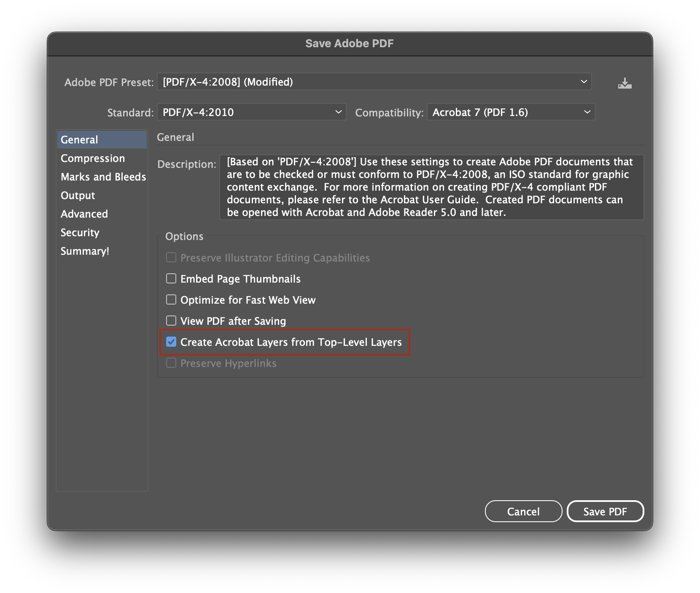Open the Advanced settings section
700x593 pixels.
click(102, 214)
